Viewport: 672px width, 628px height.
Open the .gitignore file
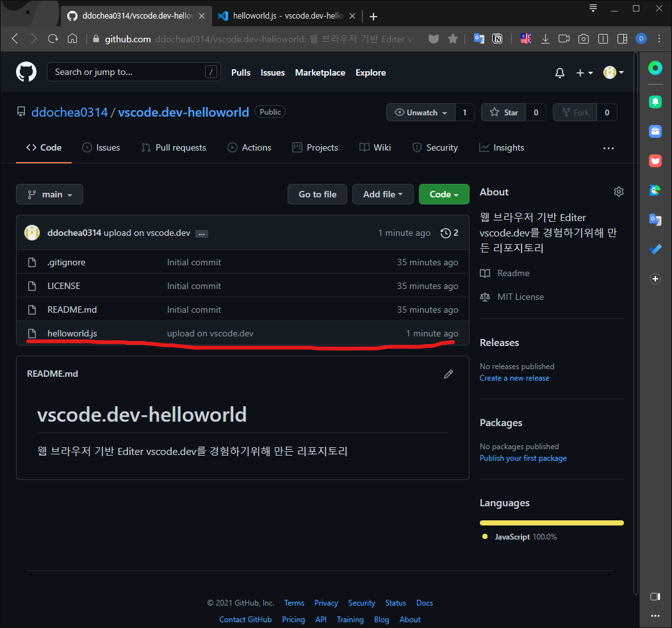point(67,262)
